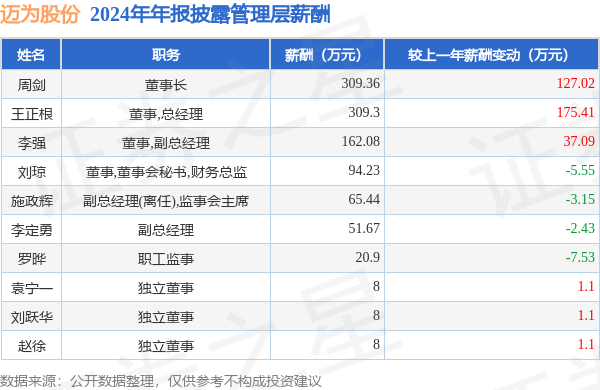
Task: Select the name 刘跃华
Action: tap(31, 317)
